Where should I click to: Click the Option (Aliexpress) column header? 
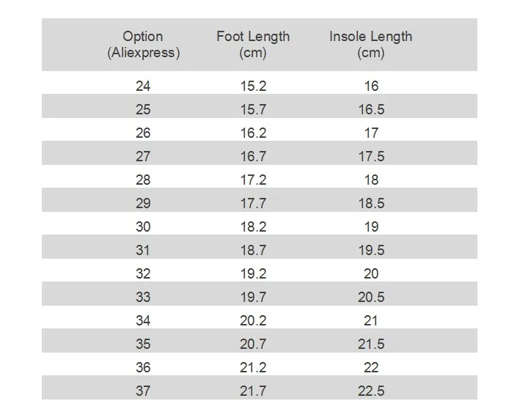(143, 45)
